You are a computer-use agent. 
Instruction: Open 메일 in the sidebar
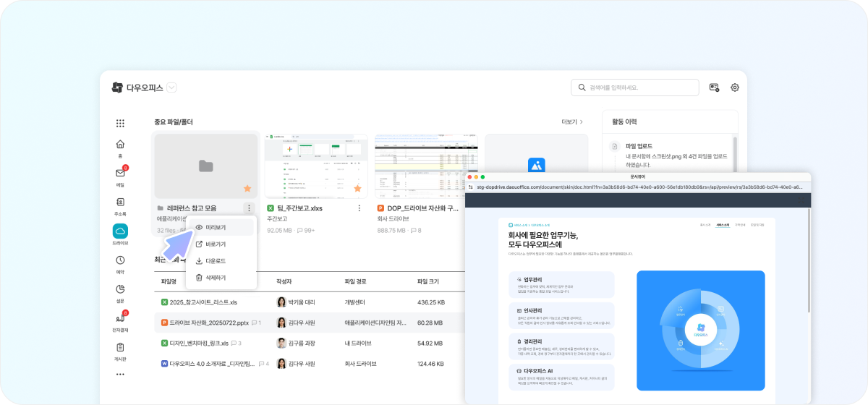(x=120, y=176)
